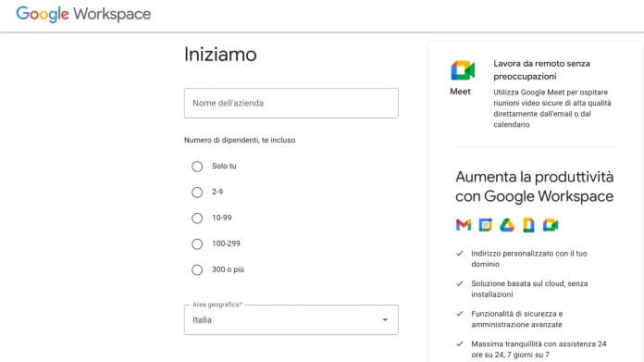644x362 pixels.
Task: Click 'Funzionalità di sicurezza' list item
Action: 516,318
